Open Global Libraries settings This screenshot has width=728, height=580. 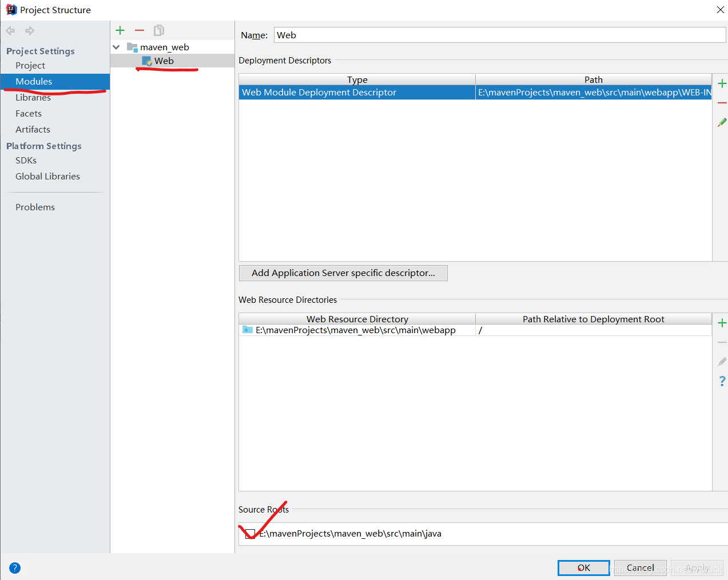click(x=47, y=177)
